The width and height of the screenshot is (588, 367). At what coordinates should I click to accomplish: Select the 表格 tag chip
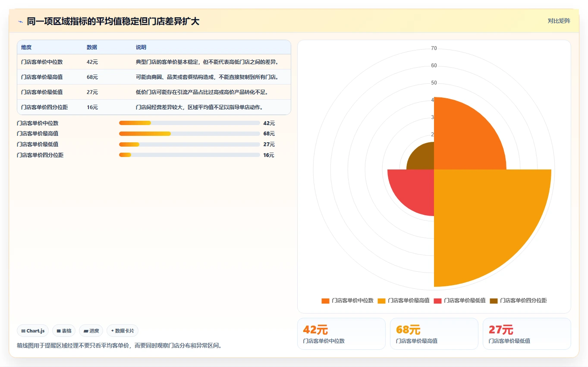pos(64,331)
